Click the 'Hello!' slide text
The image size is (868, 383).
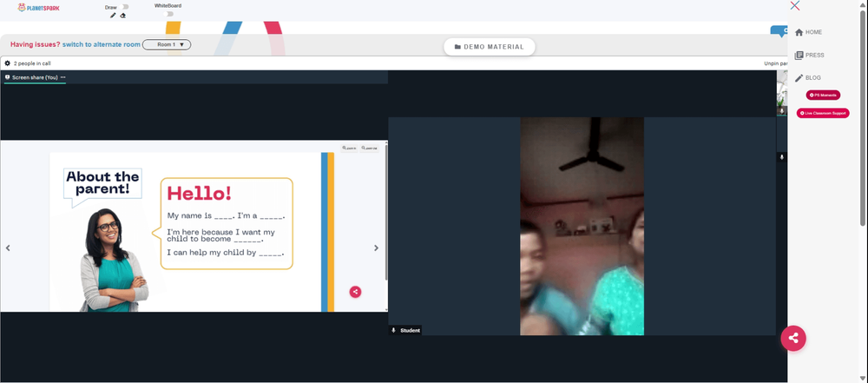click(200, 194)
